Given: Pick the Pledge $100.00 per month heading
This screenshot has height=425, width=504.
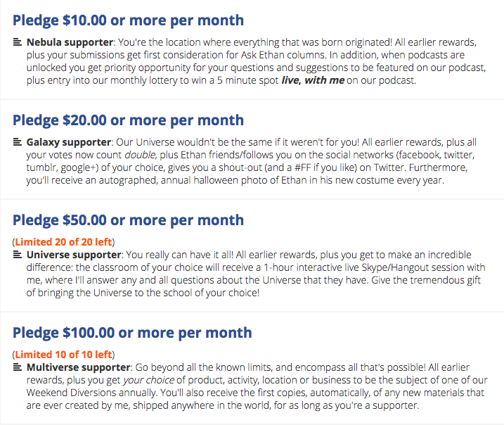Looking at the screenshot, I should pyautogui.click(x=131, y=332).
